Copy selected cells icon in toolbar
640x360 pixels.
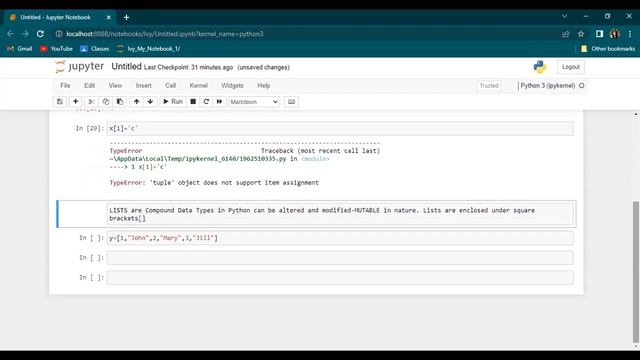coord(106,102)
